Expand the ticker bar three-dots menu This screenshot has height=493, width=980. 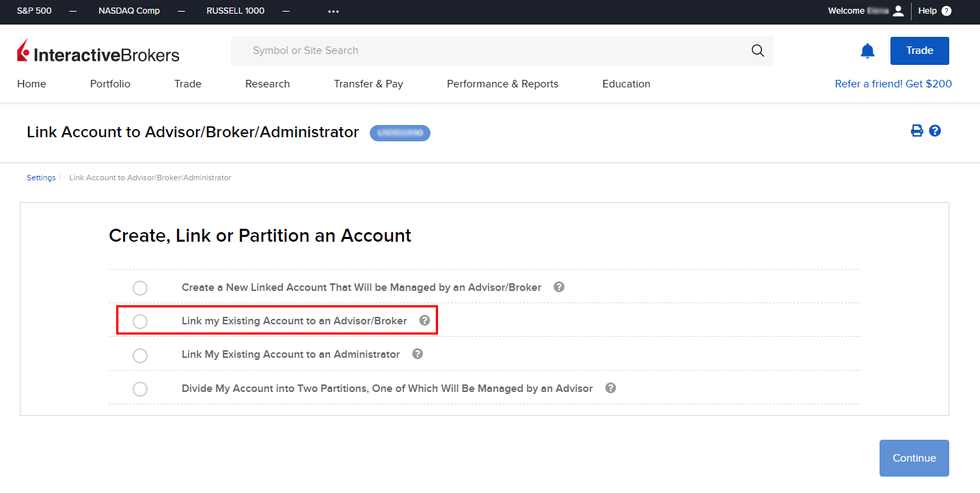[x=334, y=11]
